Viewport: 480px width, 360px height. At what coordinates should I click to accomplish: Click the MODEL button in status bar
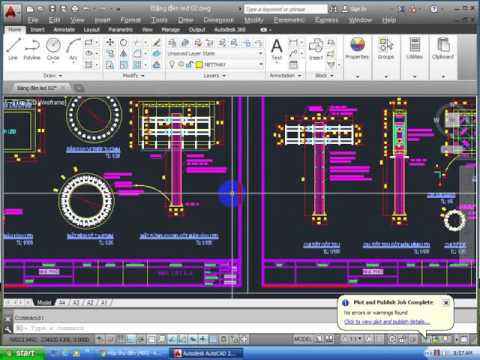coord(303,339)
